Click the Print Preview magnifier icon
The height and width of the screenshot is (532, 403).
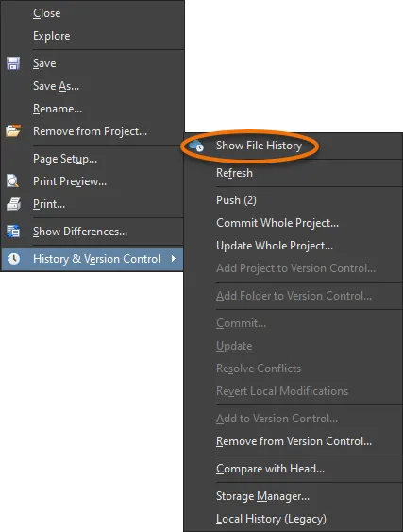(x=12, y=181)
